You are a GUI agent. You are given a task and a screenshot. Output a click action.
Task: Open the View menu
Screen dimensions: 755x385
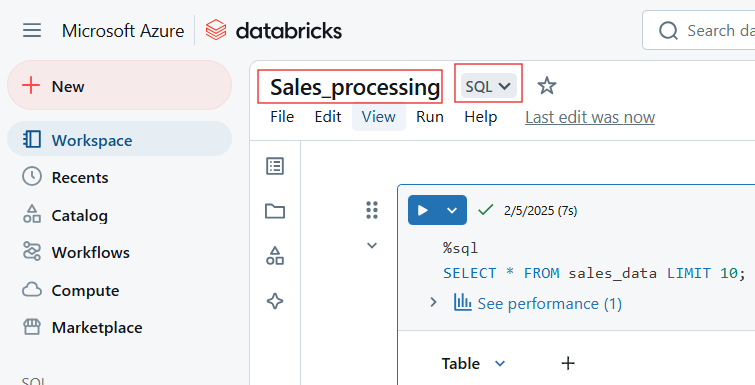[378, 117]
